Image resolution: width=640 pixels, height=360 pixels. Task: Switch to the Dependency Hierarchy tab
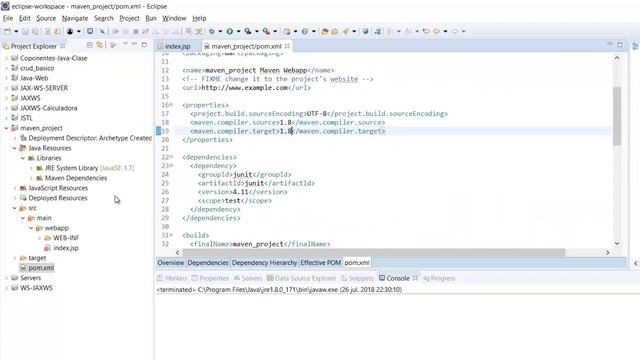264,262
